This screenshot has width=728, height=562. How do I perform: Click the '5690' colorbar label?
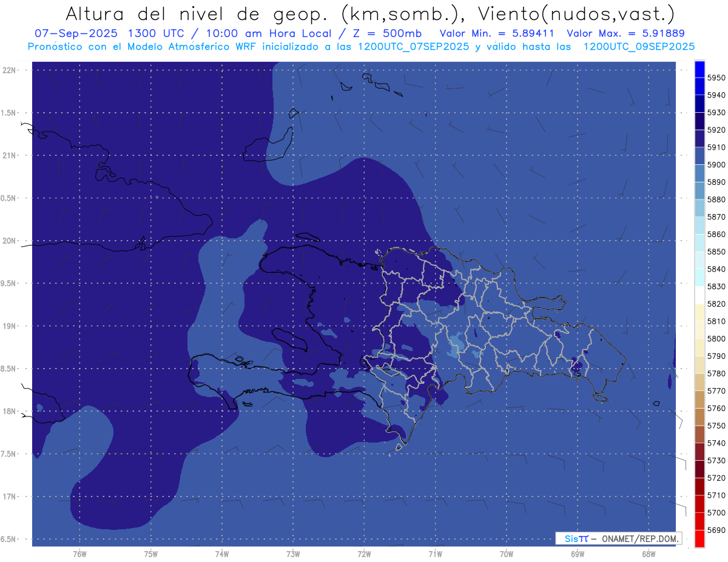(x=716, y=530)
